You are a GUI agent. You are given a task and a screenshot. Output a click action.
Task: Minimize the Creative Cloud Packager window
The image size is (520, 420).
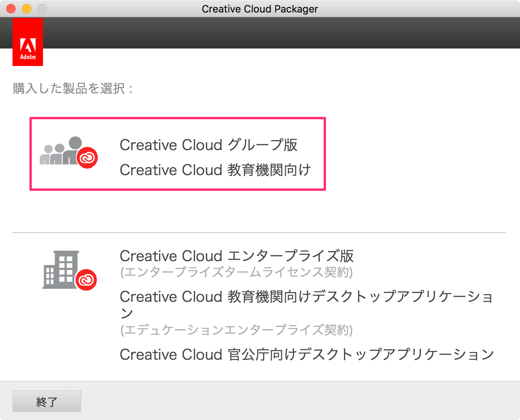27,9
